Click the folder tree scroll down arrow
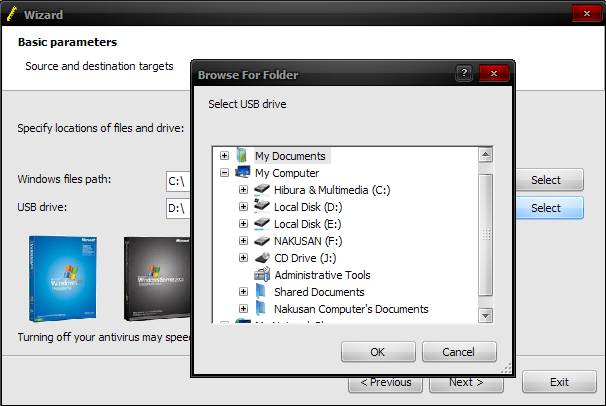 coord(485,316)
